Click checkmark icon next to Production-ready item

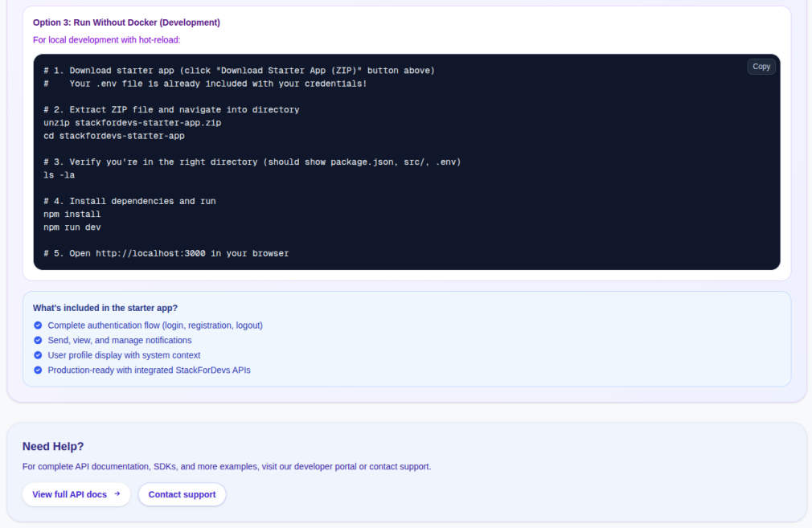[38, 370]
